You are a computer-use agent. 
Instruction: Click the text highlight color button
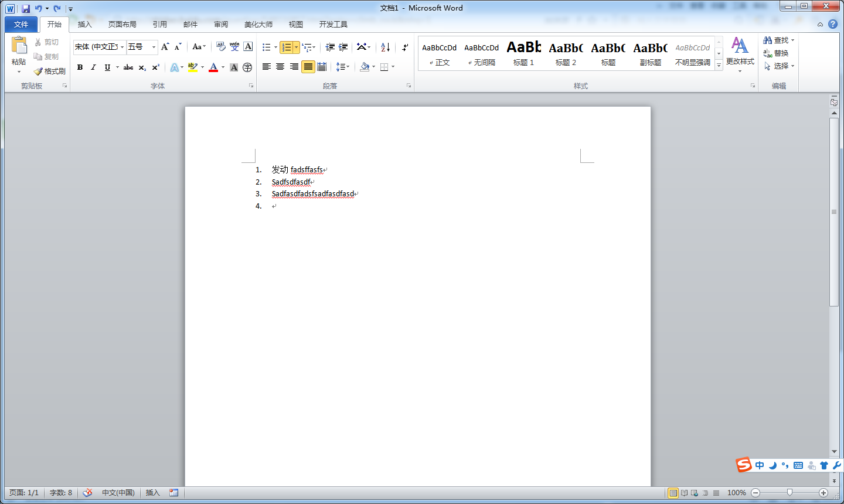(x=193, y=67)
